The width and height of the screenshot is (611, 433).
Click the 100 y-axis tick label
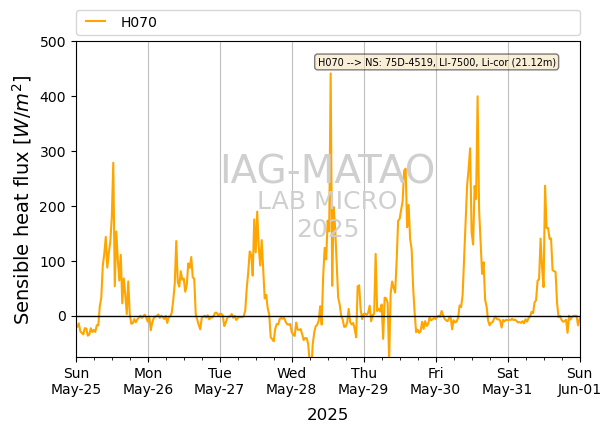click(x=53, y=262)
